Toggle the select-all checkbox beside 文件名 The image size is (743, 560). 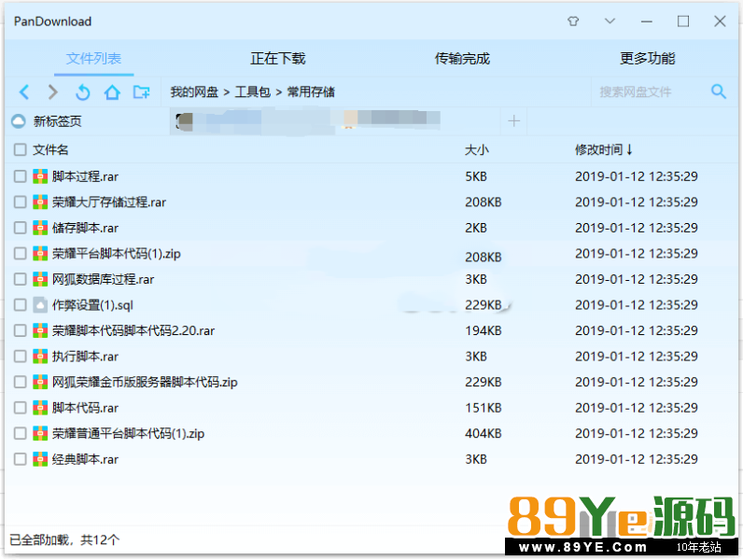tap(20, 149)
